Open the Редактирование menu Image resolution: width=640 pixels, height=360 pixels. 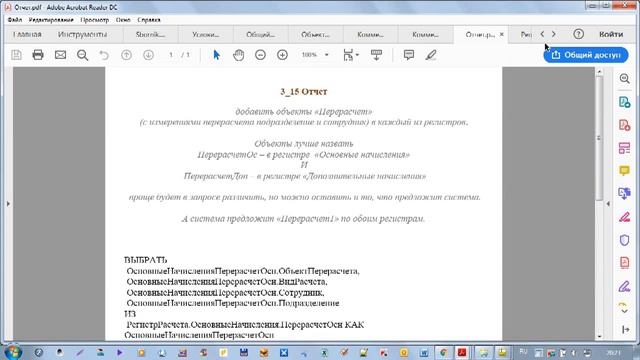point(51,20)
